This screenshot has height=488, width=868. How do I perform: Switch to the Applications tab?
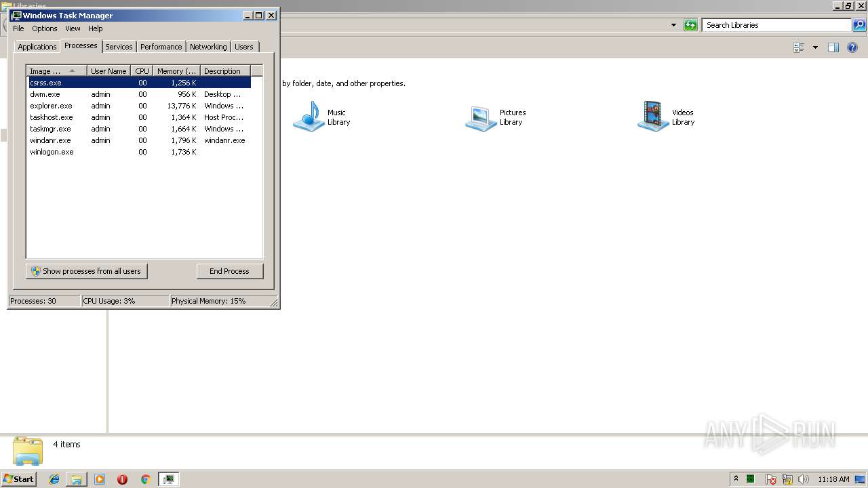click(x=37, y=47)
